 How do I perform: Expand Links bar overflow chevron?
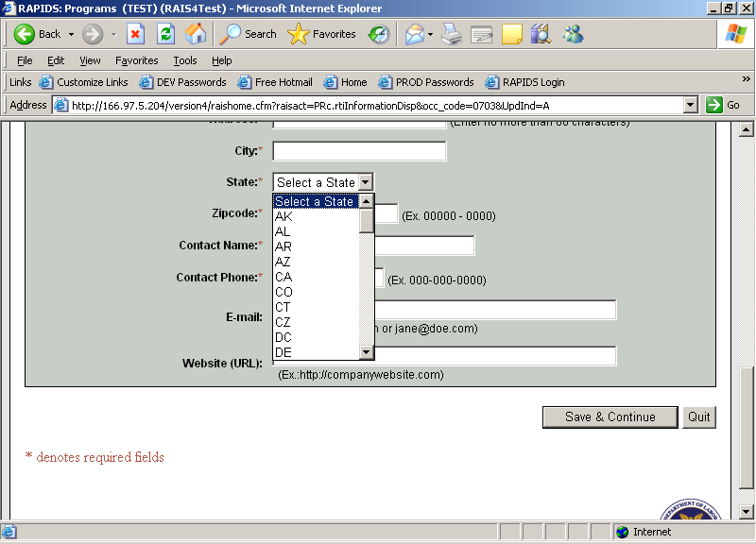[x=746, y=78]
